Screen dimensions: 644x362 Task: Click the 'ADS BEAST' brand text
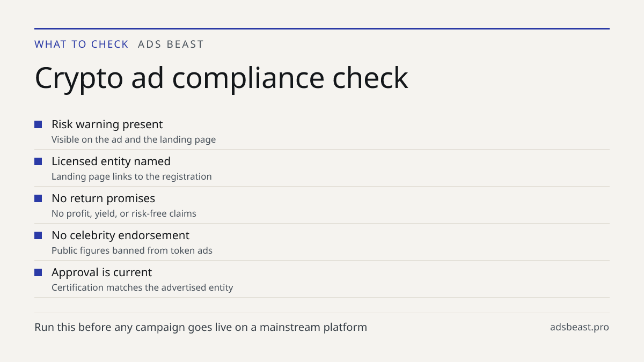(x=171, y=44)
